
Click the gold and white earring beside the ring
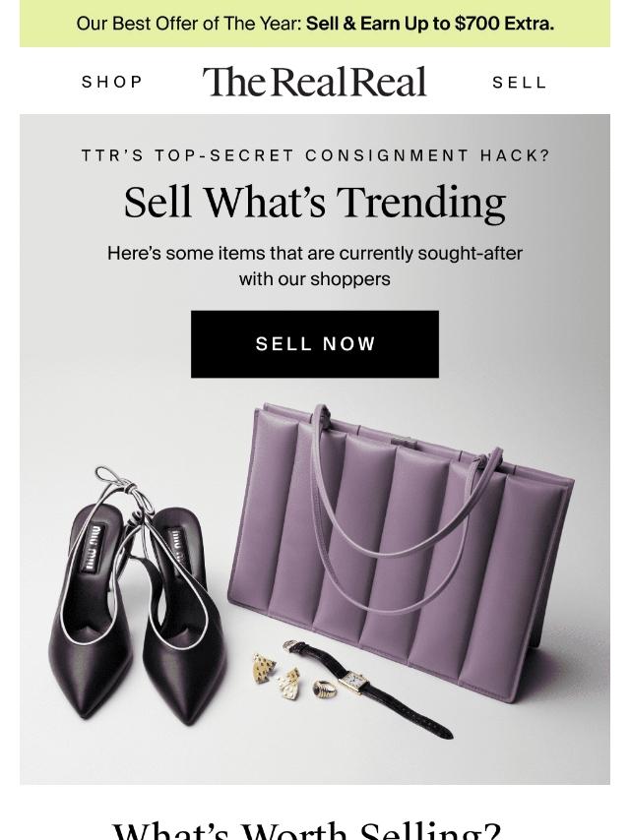[x=290, y=683]
